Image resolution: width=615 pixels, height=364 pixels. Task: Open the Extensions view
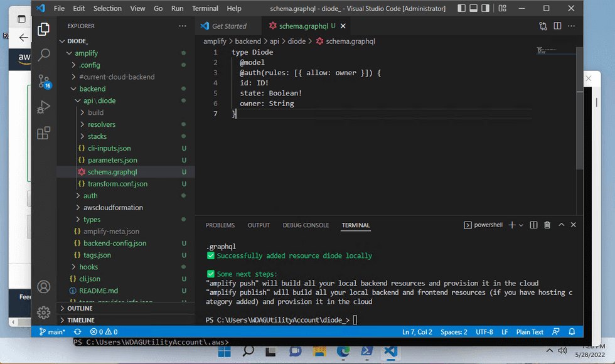click(43, 133)
